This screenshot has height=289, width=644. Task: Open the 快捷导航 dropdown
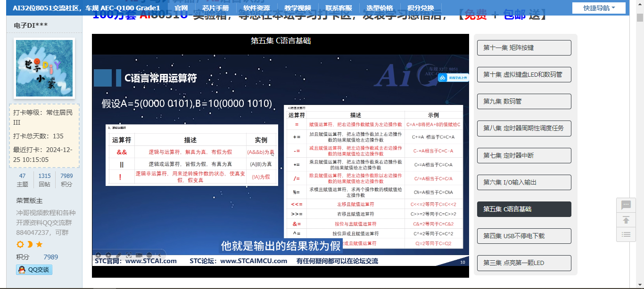click(x=599, y=8)
